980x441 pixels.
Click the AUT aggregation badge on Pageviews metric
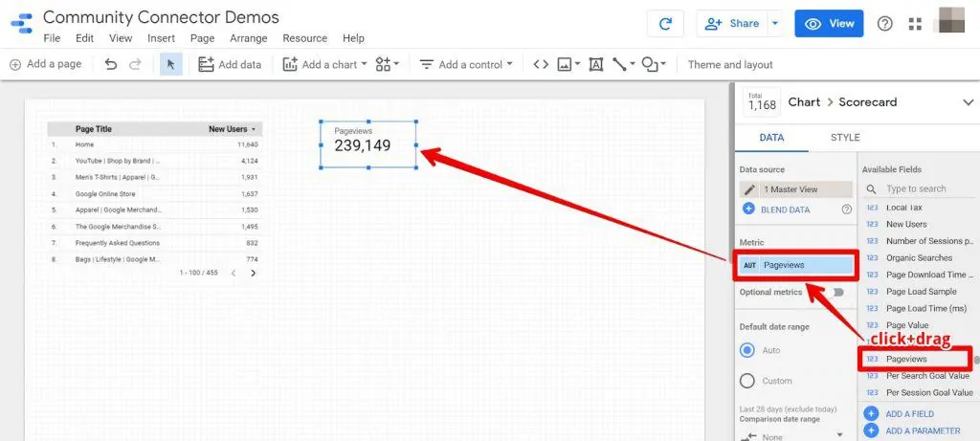tap(750, 266)
